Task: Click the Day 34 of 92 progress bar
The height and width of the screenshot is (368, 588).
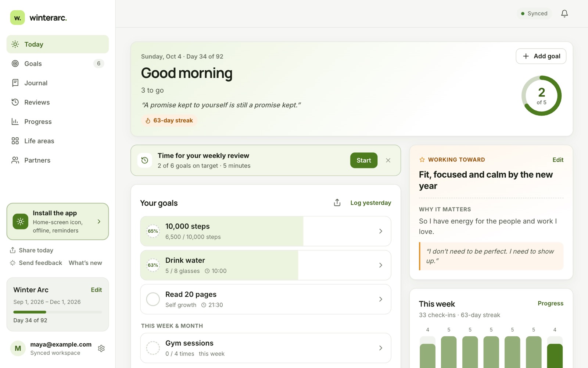Action: click(58, 312)
